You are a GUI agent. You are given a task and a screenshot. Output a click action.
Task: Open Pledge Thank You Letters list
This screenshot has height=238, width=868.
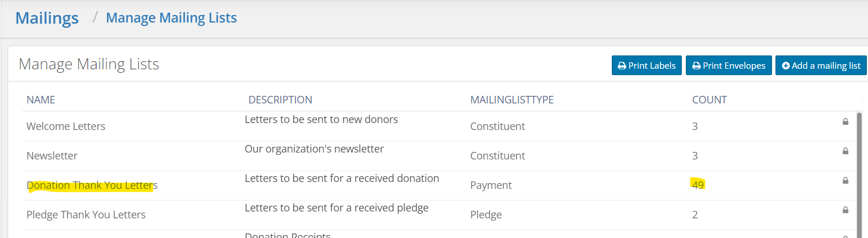pyautogui.click(x=86, y=215)
